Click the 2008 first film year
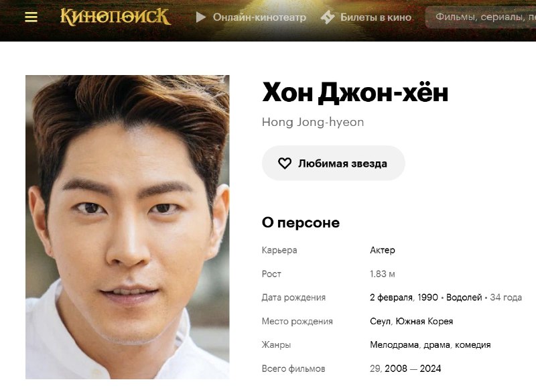The height and width of the screenshot is (392, 536). (396, 369)
